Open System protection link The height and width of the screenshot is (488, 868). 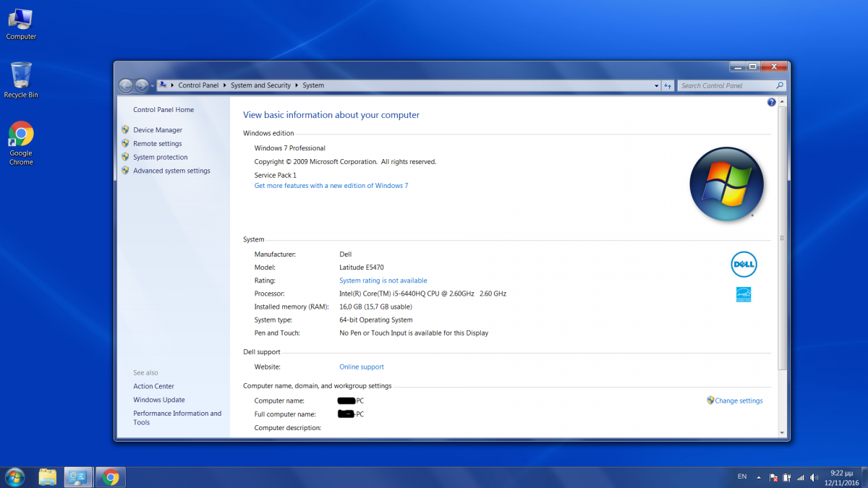point(161,157)
